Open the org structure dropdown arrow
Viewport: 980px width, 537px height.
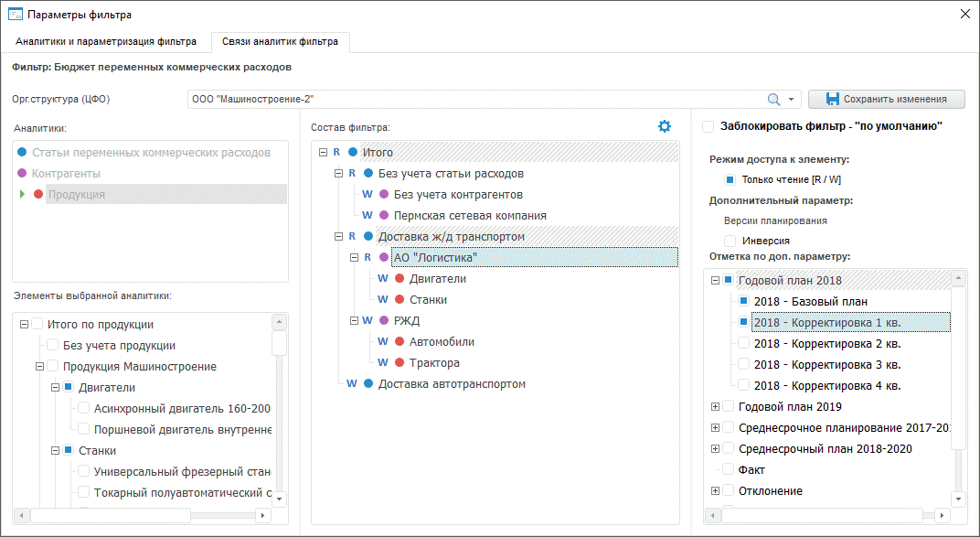point(791,99)
